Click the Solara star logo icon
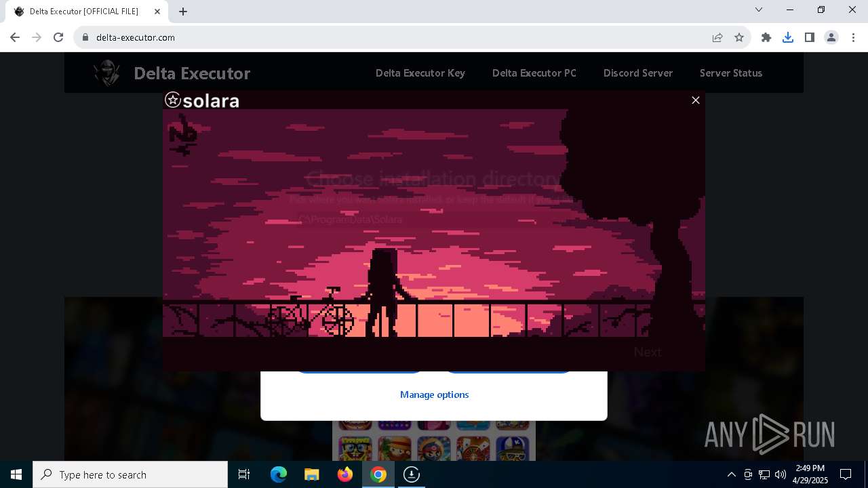 coord(173,100)
